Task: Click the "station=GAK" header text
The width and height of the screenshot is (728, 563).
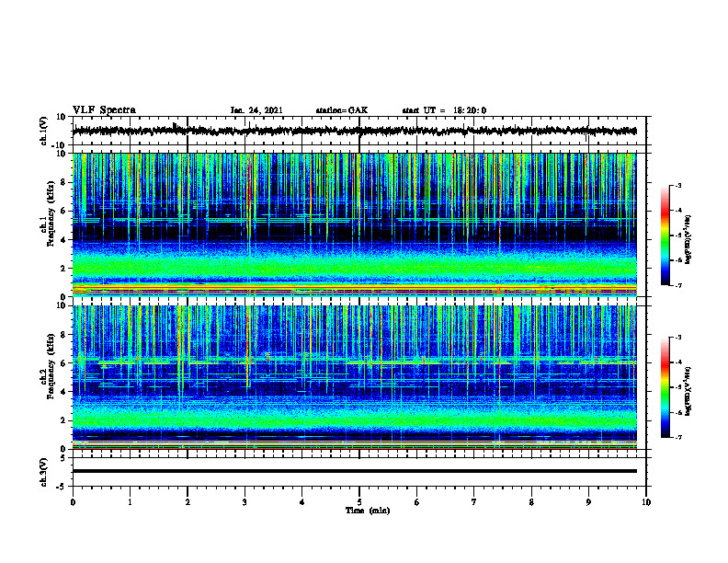Action: [342, 110]
